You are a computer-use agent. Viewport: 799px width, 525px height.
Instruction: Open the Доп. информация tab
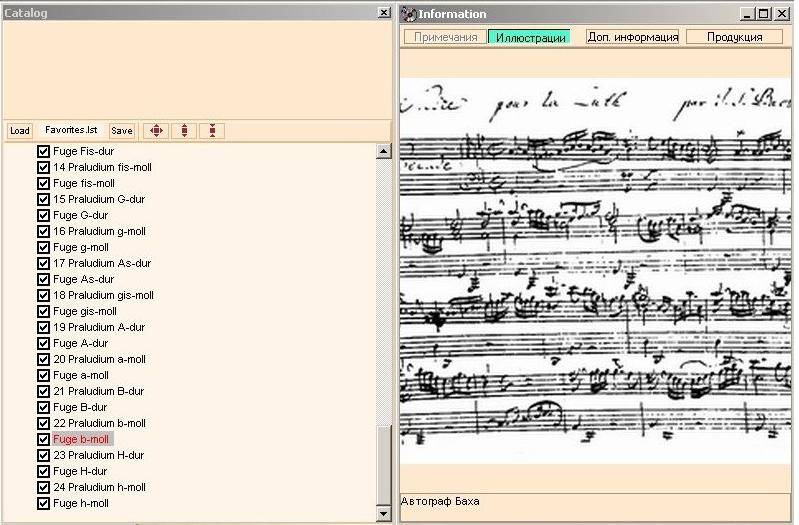632,37
